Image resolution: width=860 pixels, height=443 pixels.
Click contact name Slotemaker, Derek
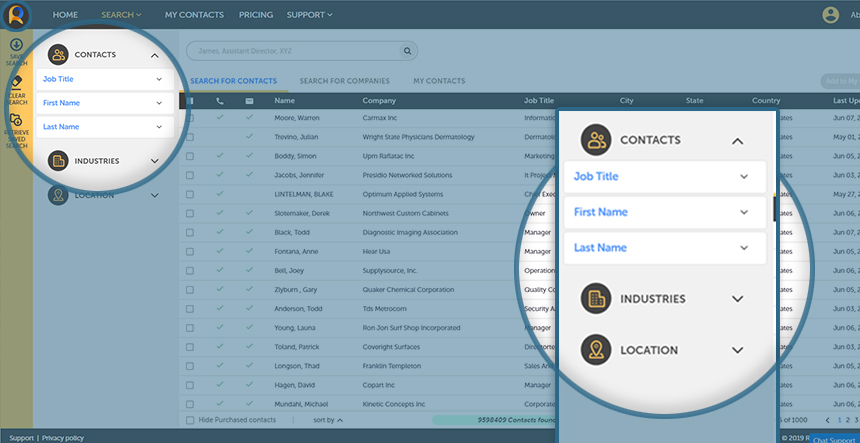[302, 213]
